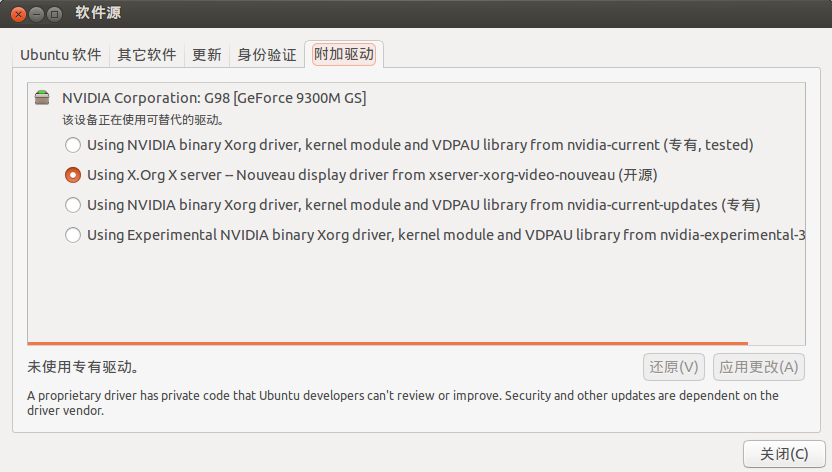Viewport: 832px width, 472px height.
Task: Click the 未使用专有驱动 status text
Action: coord(83,367)
